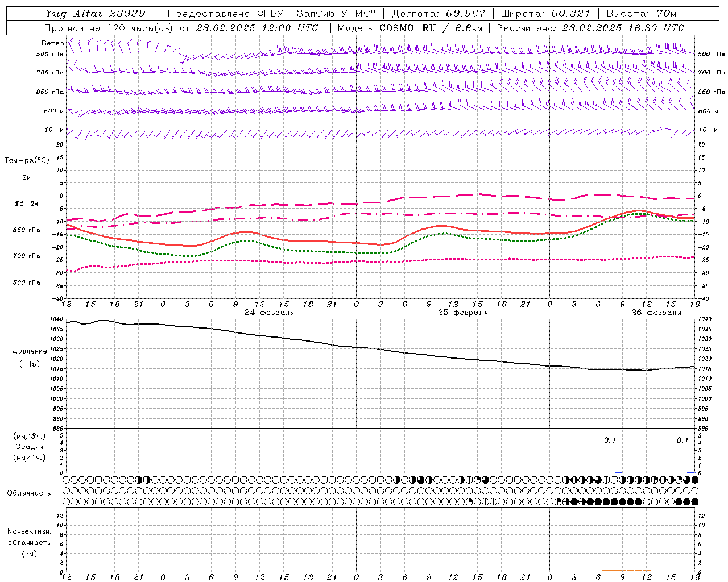
Task: Click the 500 гПа legend label under temperature
Action: (x=26, y=282)
